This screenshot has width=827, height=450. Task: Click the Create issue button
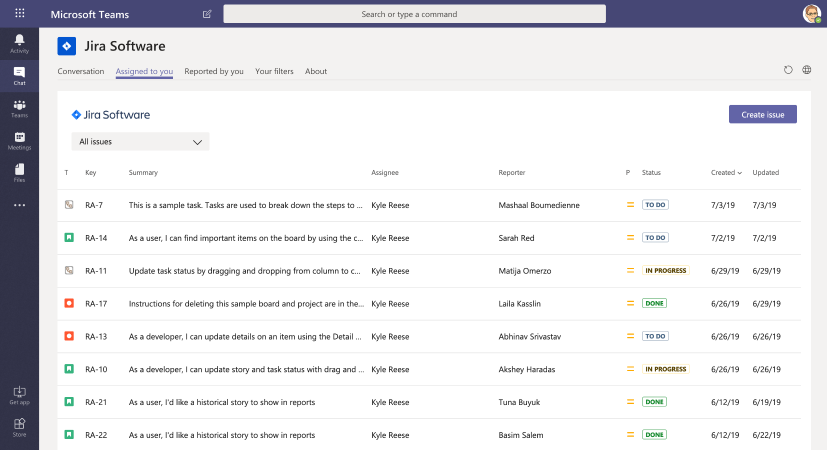coord(762,114)
